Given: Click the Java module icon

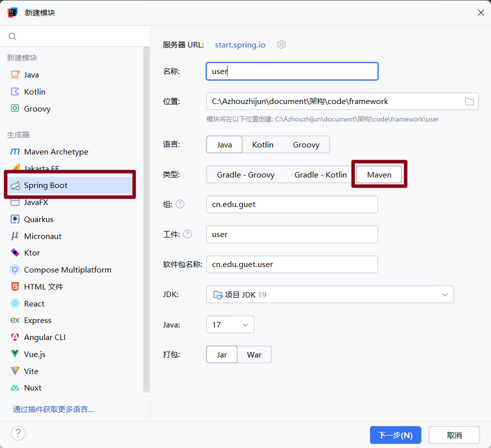Looking at the screenshot, I should click(15, 74).
